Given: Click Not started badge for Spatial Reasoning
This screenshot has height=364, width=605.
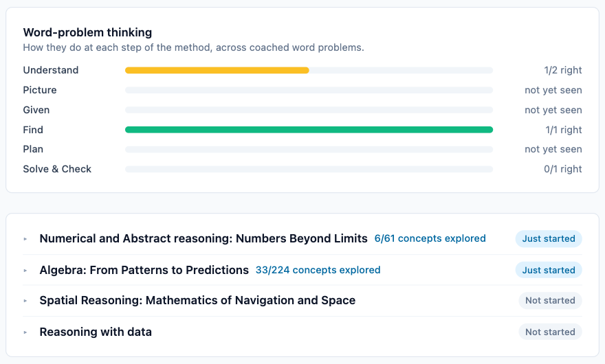Looking at the screenshot, I should (x=550, y=300).
